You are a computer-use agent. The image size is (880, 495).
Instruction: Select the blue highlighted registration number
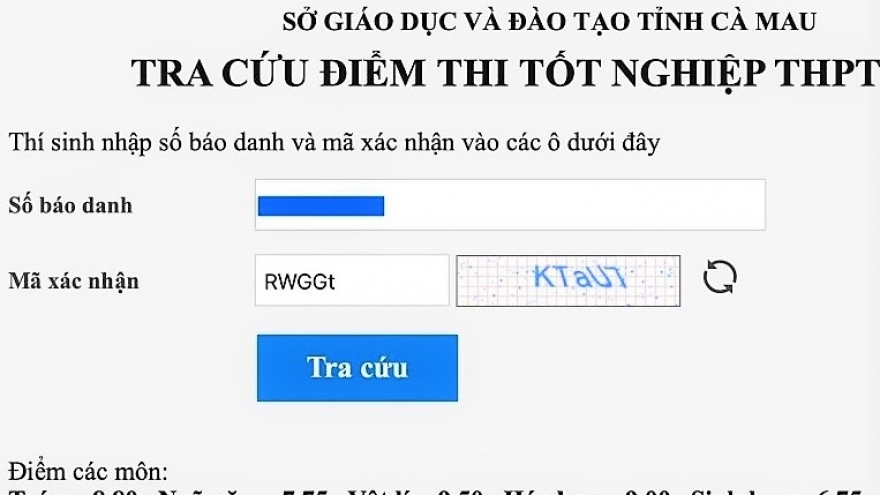(321, 206)
